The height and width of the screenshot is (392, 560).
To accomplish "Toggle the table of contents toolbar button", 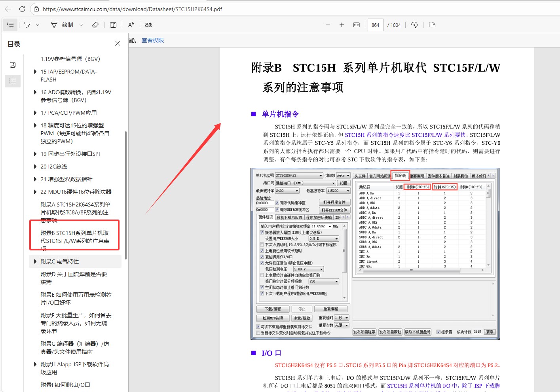I will point(10,25).
